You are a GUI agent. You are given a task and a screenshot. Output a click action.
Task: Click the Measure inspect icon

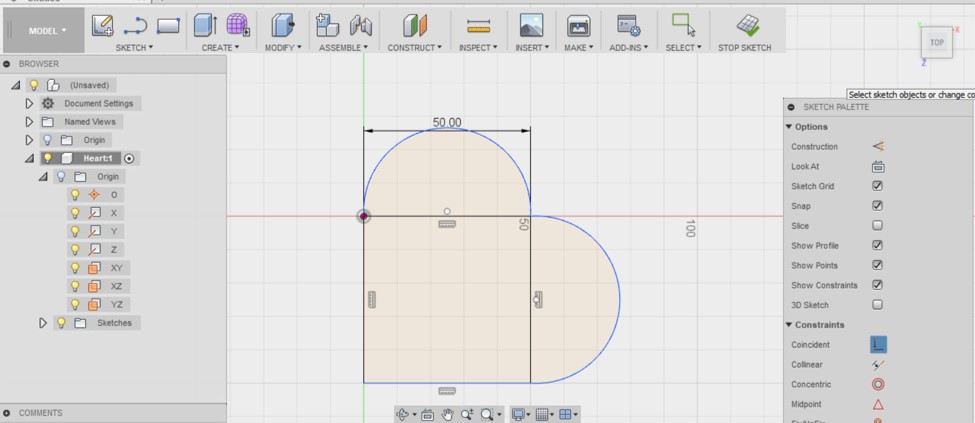click(x=478, y=26)
